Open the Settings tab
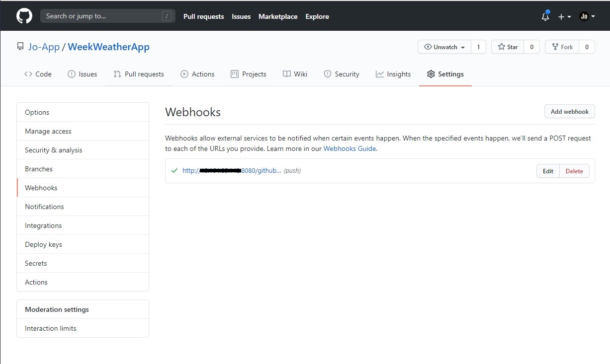610x364 pixels. pyautogui.click(x=445, y=74)
